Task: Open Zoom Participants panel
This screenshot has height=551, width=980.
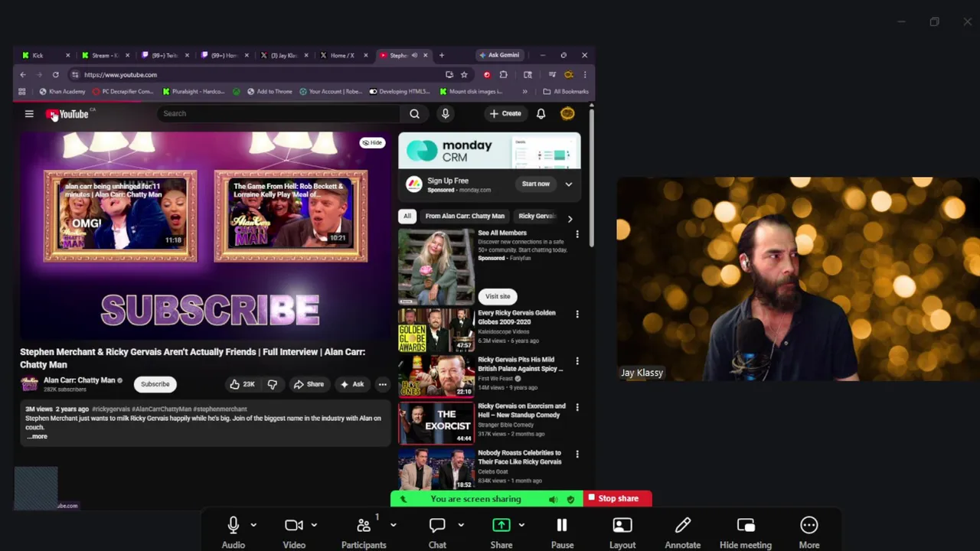Action: coord(364,533)
